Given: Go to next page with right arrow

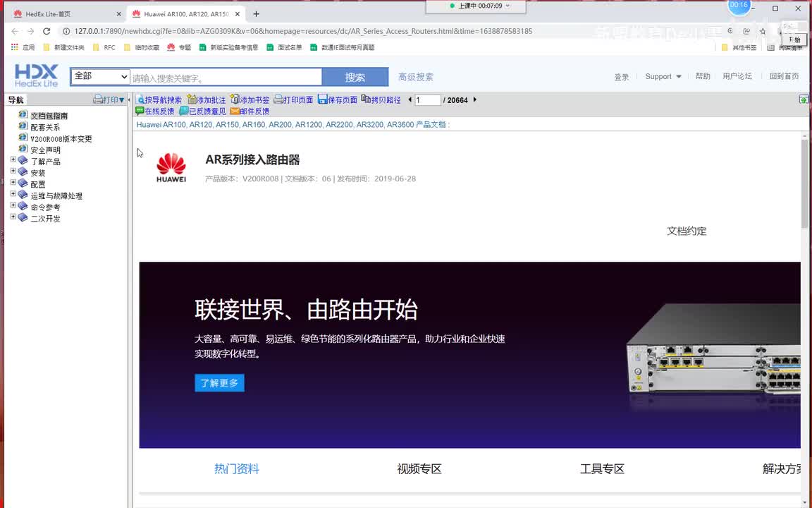Looking at the screenshot, I should pos(475,99).
